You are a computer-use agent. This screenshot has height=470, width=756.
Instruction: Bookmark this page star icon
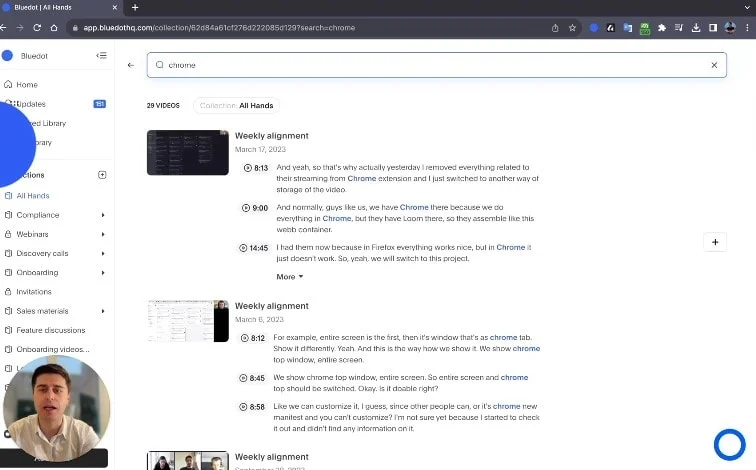pos(572,28)
